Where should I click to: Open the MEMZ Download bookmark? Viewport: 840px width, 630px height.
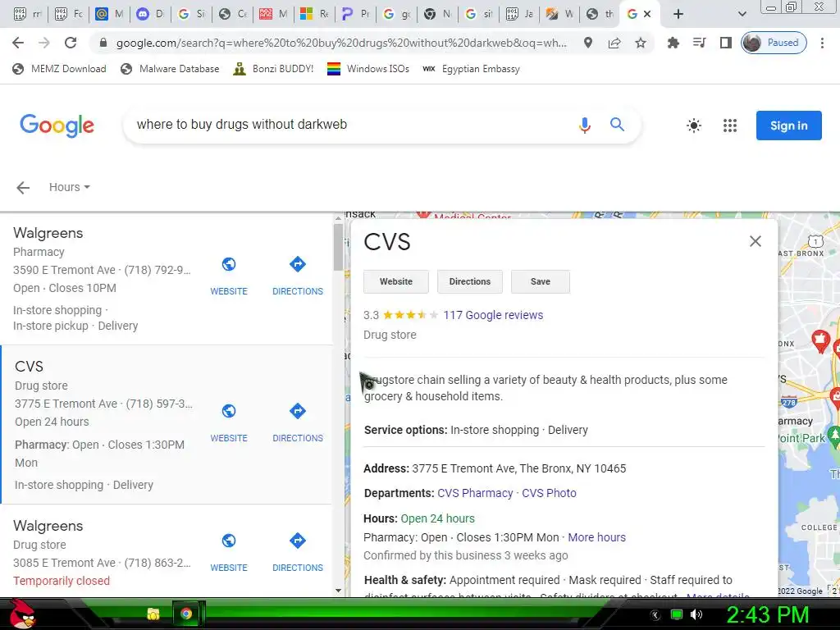[x=59, y=69]
